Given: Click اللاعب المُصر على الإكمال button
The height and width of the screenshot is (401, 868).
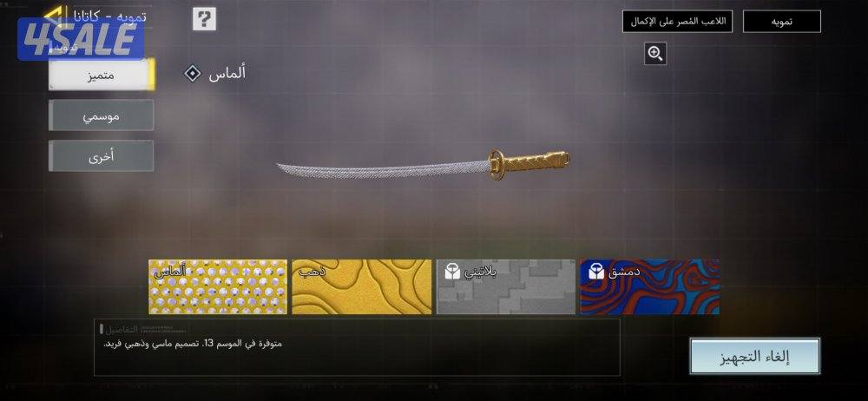Looking at the screenshot, I should (677, 22).
